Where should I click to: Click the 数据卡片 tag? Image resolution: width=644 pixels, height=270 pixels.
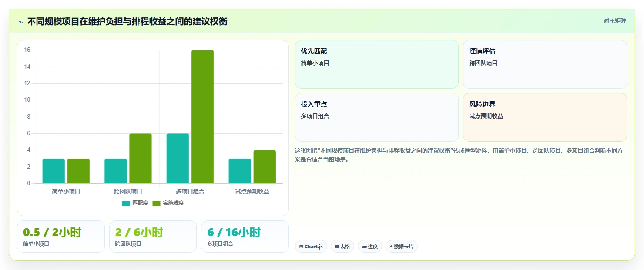click(x=402, y=247)
